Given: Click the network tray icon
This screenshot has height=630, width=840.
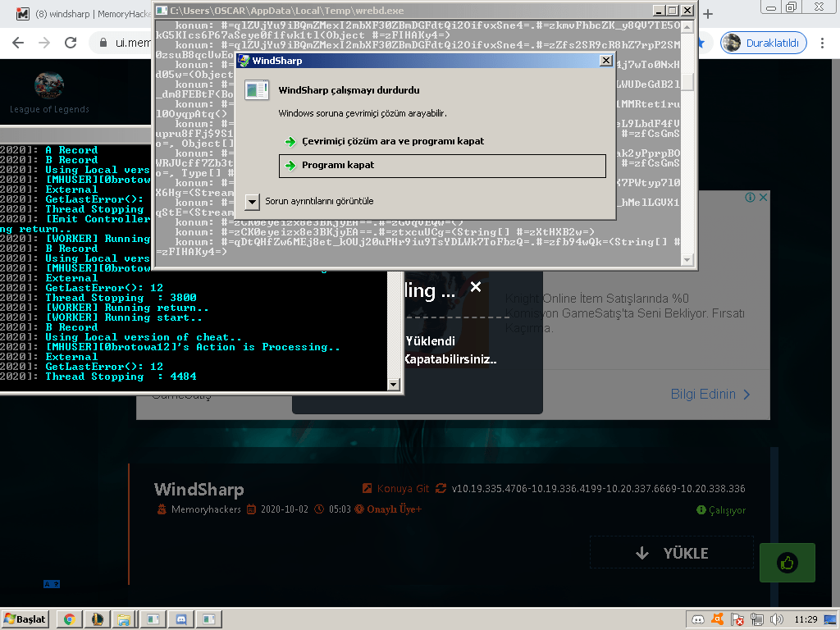Looking at the screenshot, I should (757, 620).
